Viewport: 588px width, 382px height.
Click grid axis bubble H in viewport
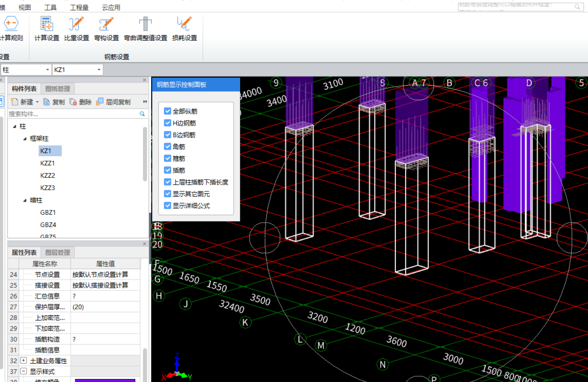tap(159, 296)
